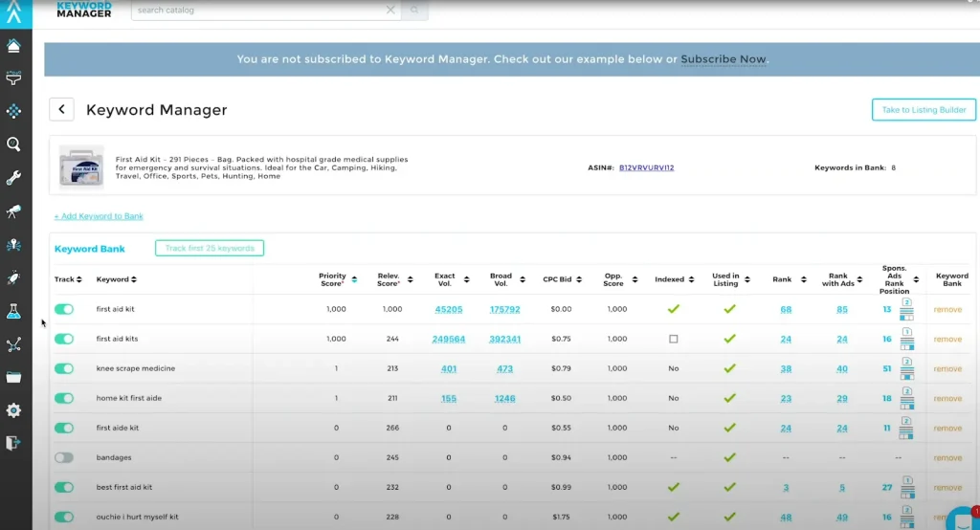Open the ad position icon for best first aid kit

coord(907,488)
